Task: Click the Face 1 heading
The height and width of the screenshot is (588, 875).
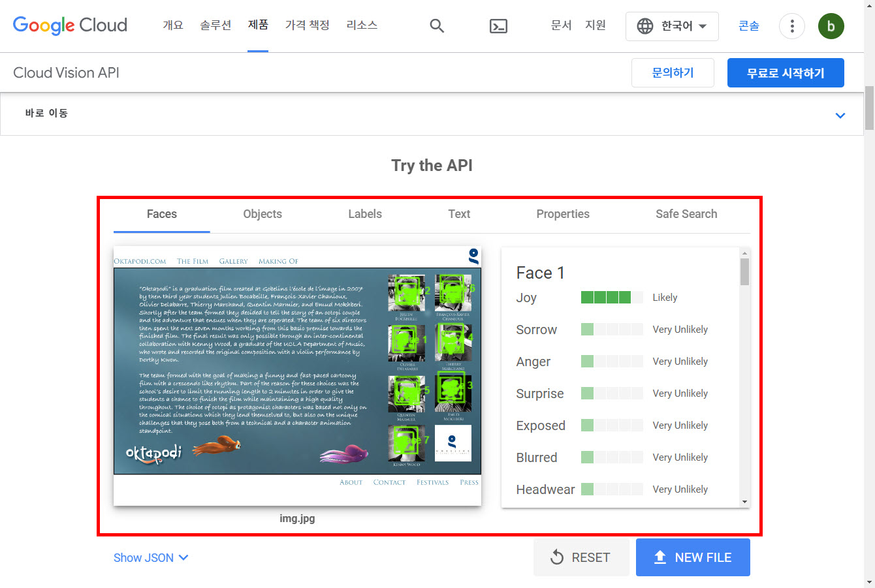Action: (540, 273)
